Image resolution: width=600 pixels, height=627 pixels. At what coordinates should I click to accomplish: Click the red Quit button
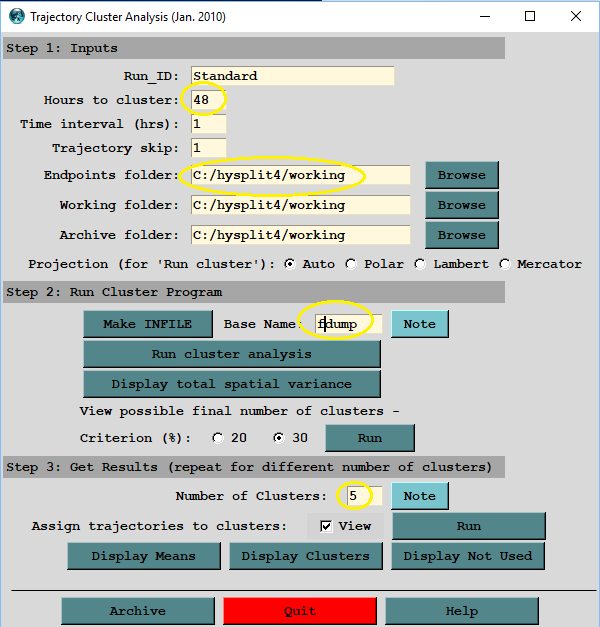click(299, 611)
